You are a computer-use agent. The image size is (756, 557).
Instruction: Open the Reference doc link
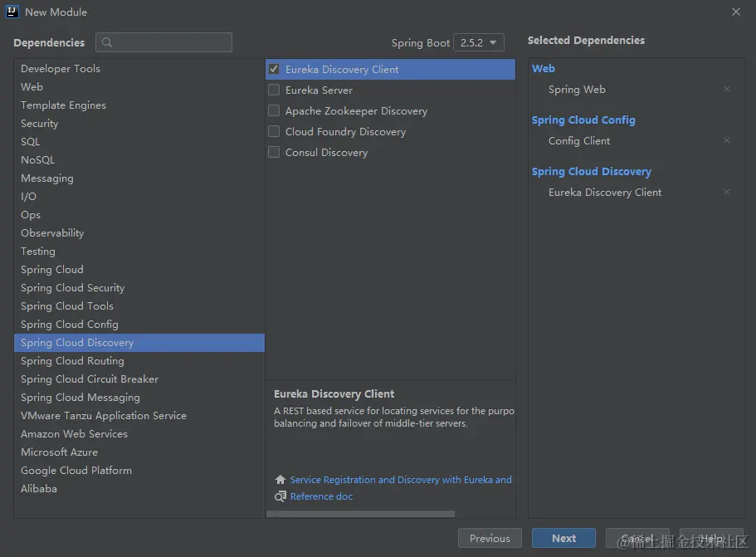pyautogui.click(x=321, y=496)
